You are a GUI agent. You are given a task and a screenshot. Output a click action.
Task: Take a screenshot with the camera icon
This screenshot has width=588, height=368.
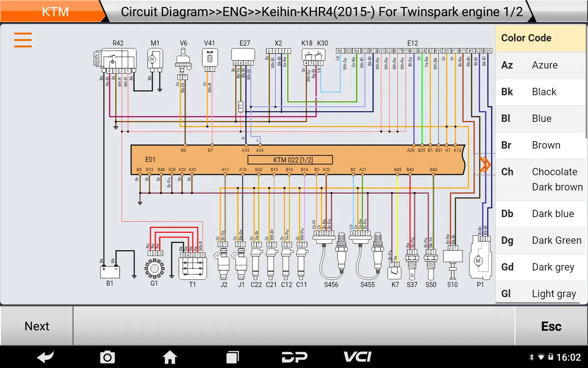tap(107, 357)
